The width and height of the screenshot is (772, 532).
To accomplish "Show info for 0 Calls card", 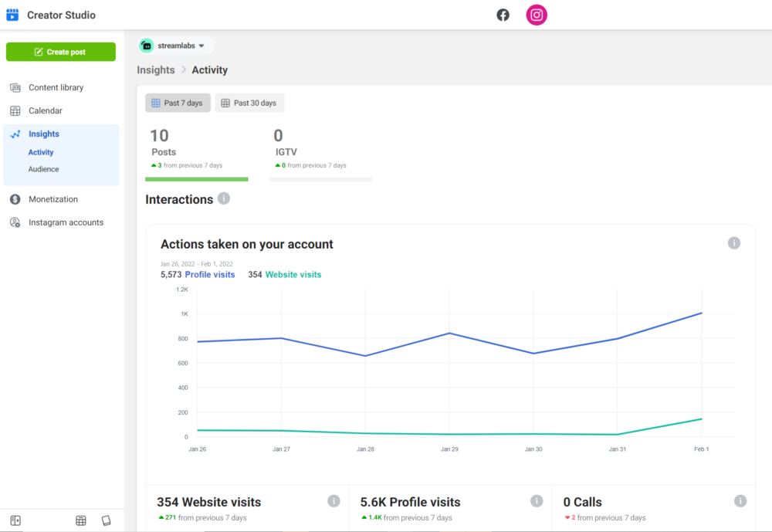I will (740, 501).
